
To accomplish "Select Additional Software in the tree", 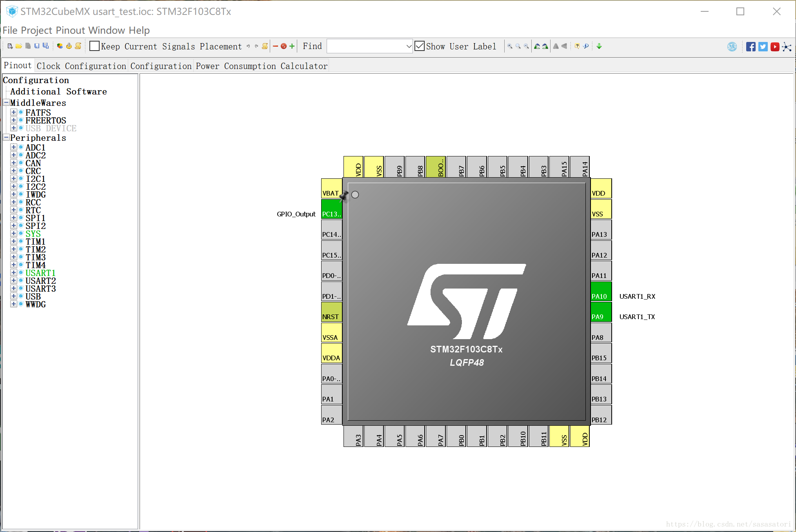I will pyautogui.click(x=58, y=91).
